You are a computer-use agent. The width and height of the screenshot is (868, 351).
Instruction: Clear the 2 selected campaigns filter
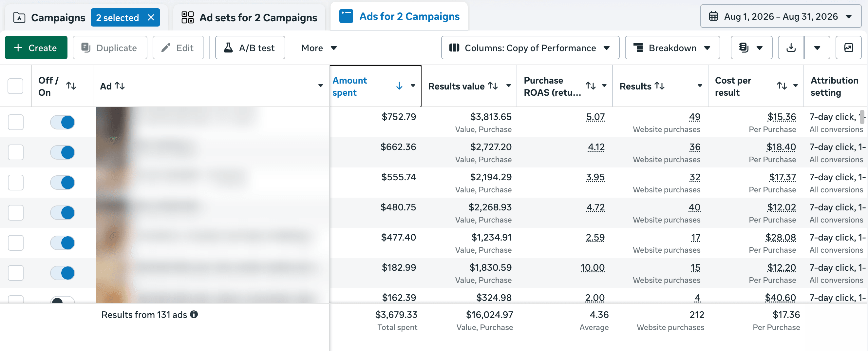151,17
